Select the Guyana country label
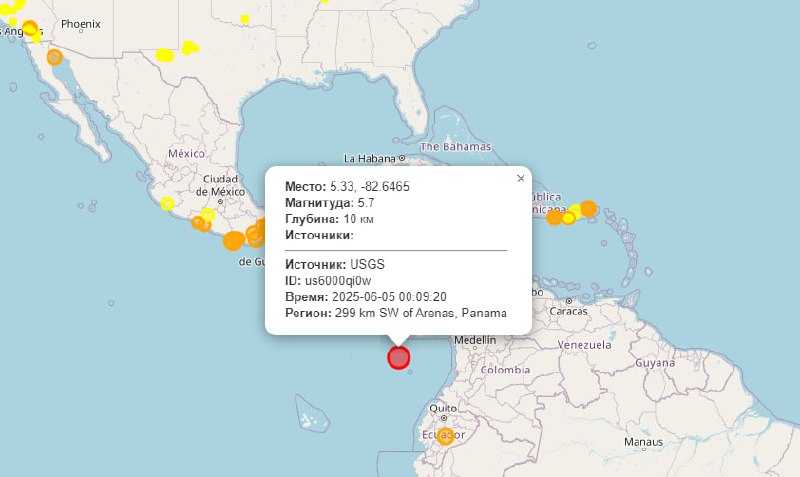Screen dimensions: 800x477 (x=655, y=363)
